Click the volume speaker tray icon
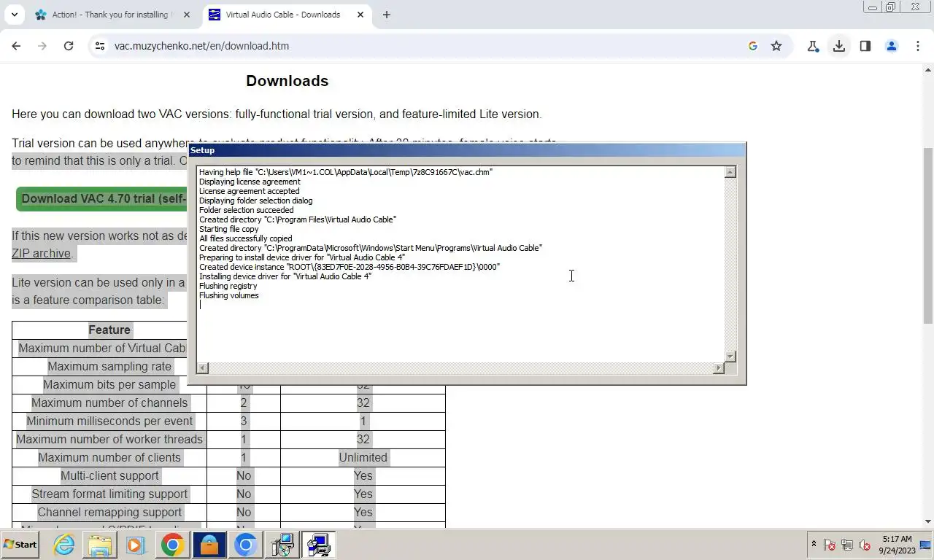Viewport: 934px width, 560px height. coord(865,545)
